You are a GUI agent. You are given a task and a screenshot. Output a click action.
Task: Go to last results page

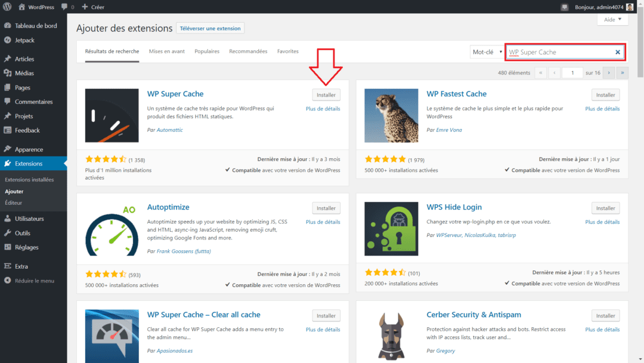[623, 73]
